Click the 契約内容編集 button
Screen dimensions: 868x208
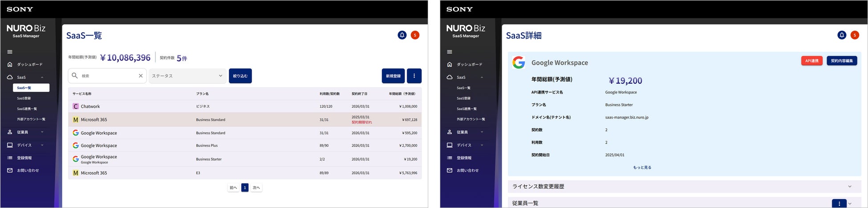(842, 61)
